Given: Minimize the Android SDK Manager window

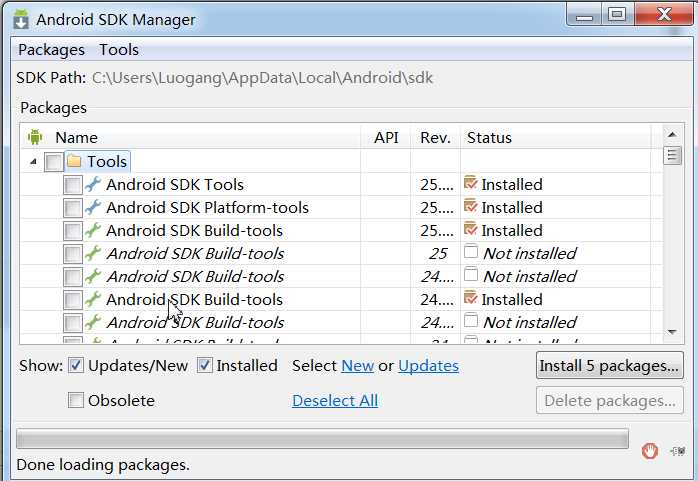Looking at the screenshot, I should pos(584,15).
